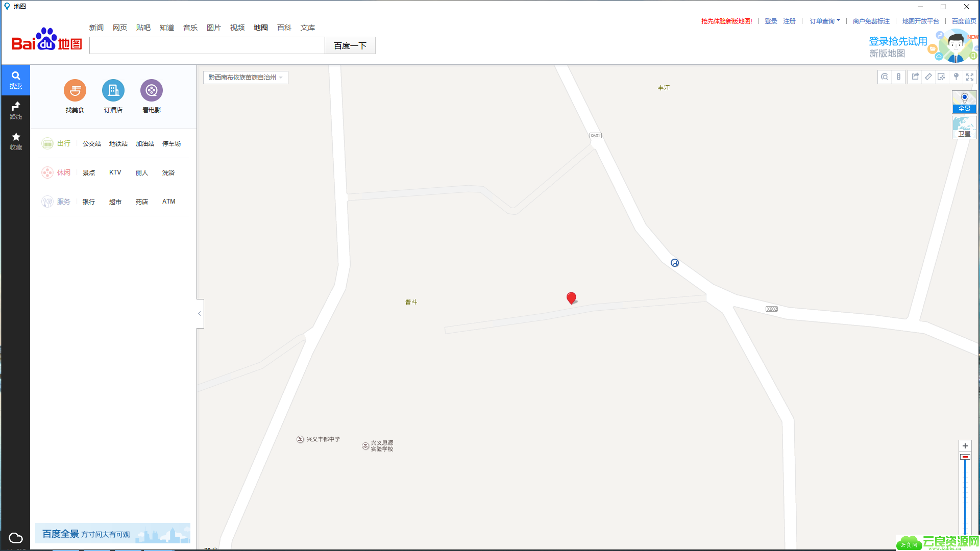The height and width of the screenshot is (551, 980).
Task: Click the Baidu 地图 logo
Action: 46,40
